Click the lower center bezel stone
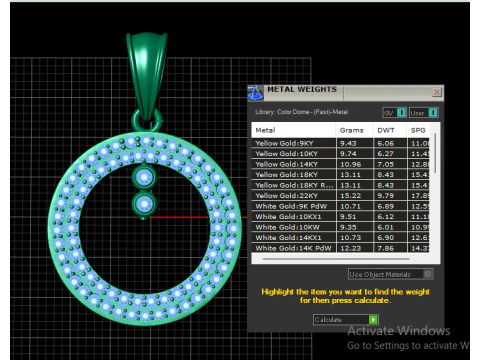 point(144,204)
